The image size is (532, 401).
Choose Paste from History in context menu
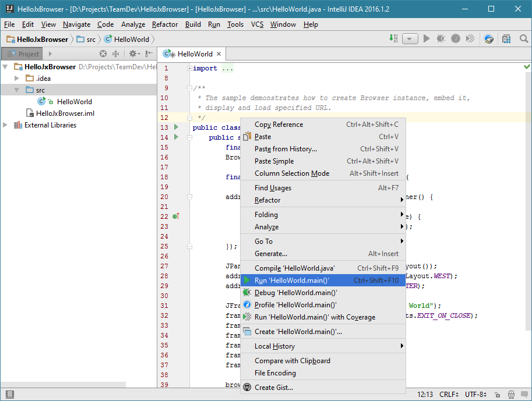click(323, 149)
